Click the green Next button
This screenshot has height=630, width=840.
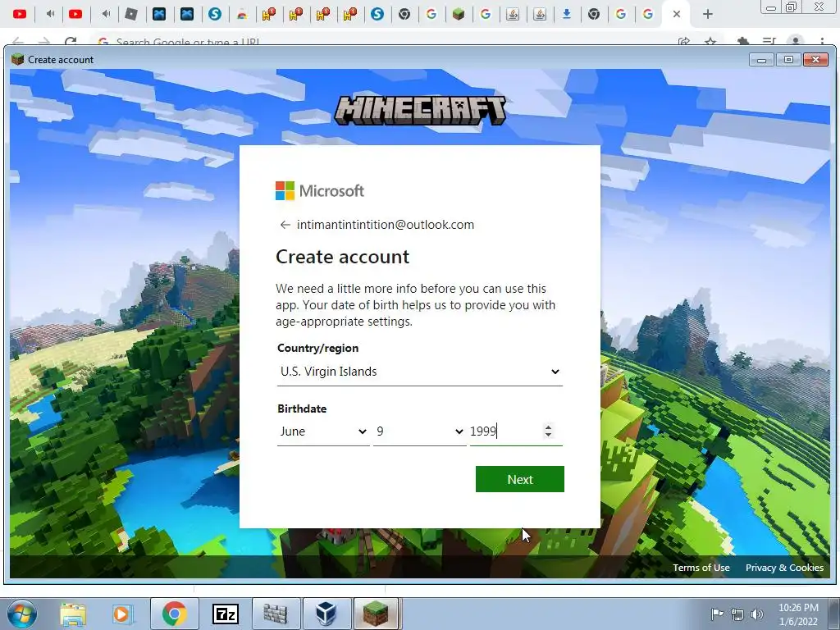[x=519, y=479]
